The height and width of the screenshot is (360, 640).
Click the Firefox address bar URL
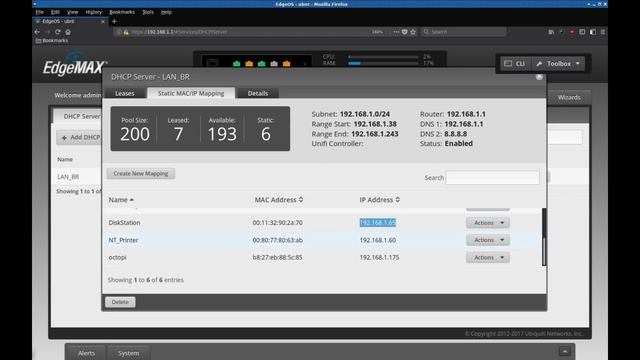180,32
